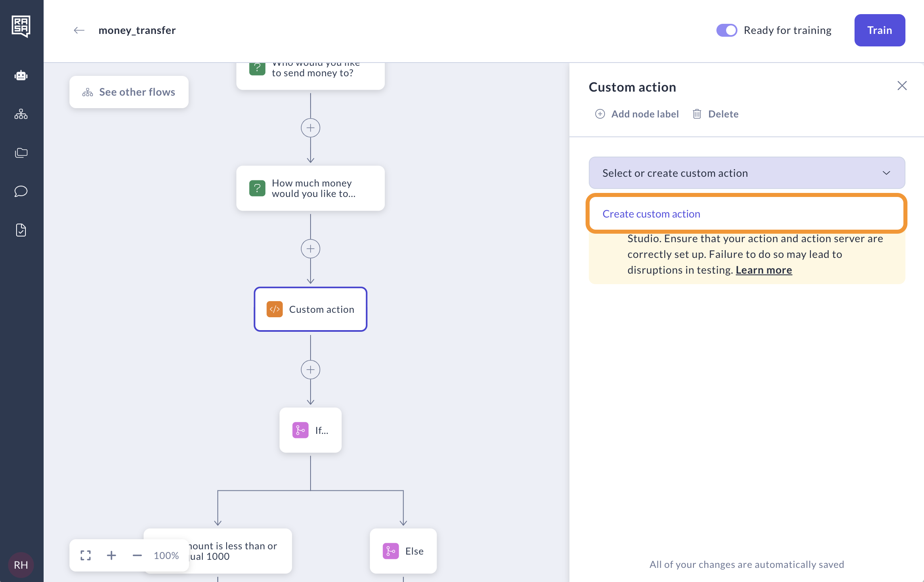Open the folders icon in sidebar

[x=21, y=153]
